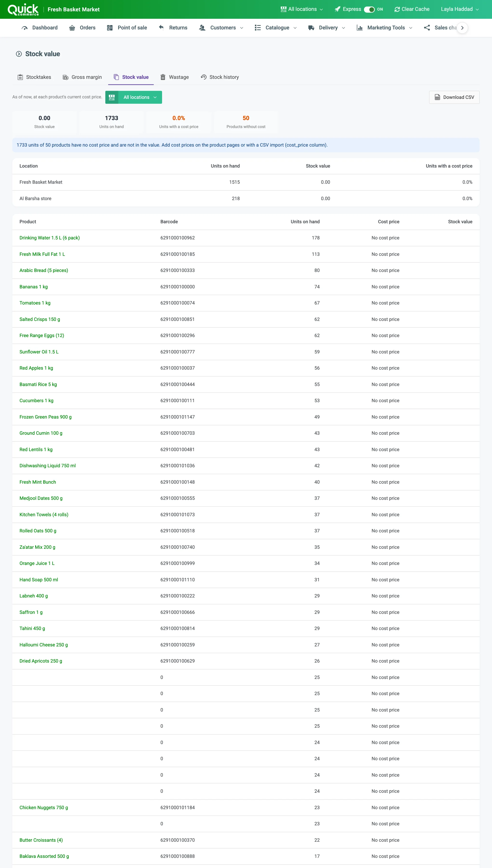Open the green All locations filter dropdown

[x=133, y=97]
